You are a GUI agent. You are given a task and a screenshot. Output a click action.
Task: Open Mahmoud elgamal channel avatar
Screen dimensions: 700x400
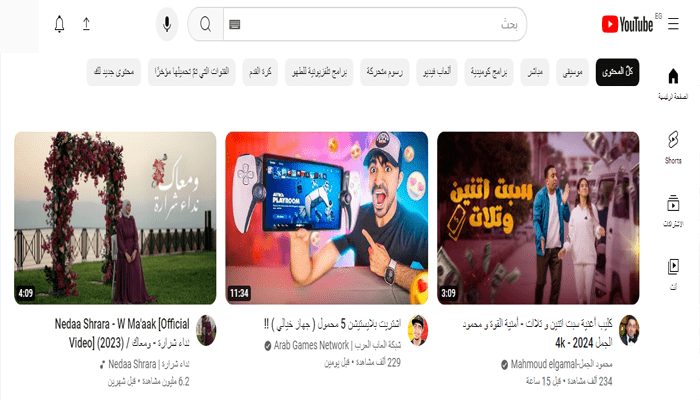[629, 330]
